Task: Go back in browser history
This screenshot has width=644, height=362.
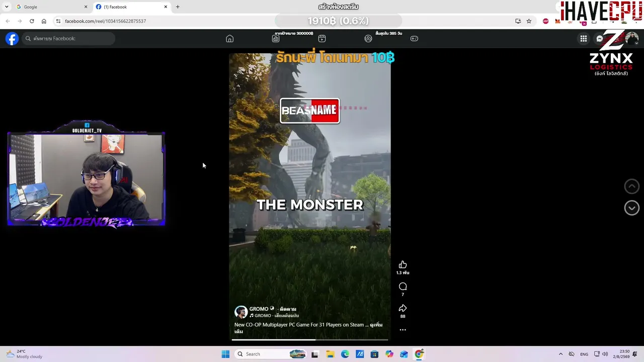Action: coord(8,21)
